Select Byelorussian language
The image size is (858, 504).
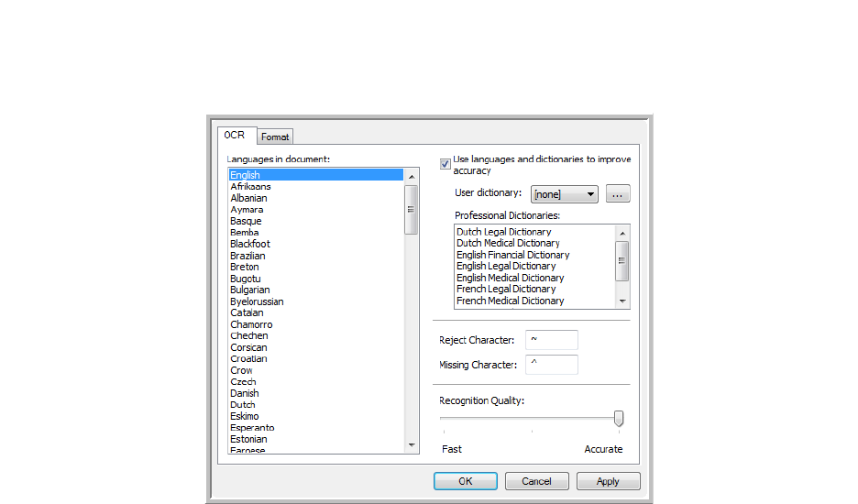[315, 301]
